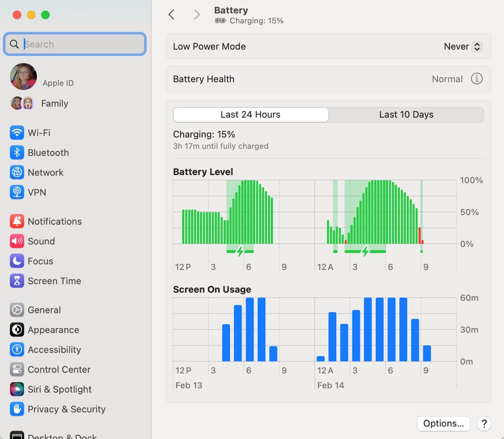The width and height of the screenshot is (504, 439).
Task: Click the Siri & Spotlight icon
Action: tap(17, 389)
